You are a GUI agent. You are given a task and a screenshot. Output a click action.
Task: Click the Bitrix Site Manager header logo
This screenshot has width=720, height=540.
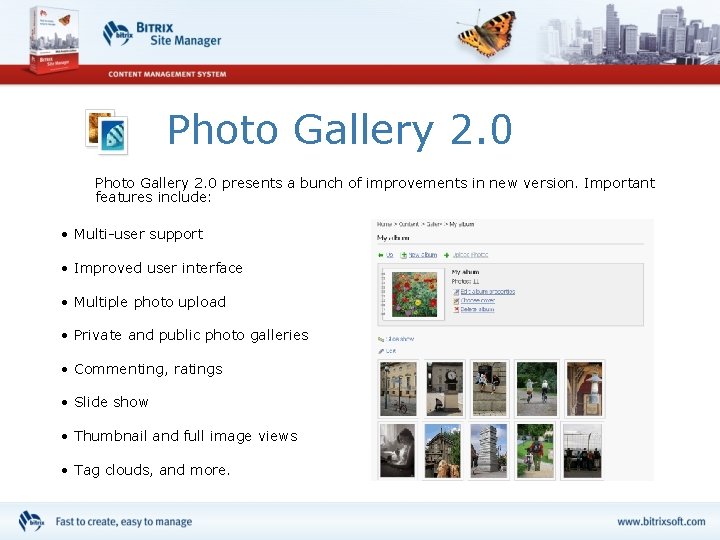click(x=162, y=34)
